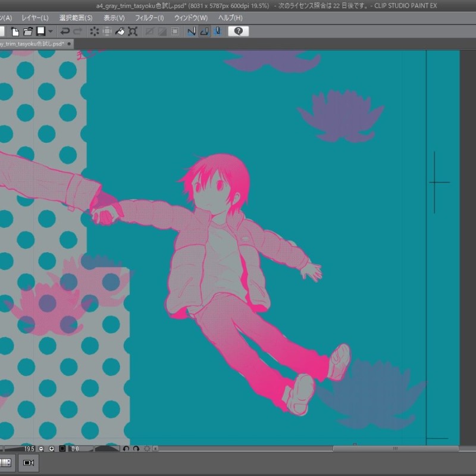The width and height of the screenshot is (476, 476).
Task: Click the New file icon
Action: (15, 31)
